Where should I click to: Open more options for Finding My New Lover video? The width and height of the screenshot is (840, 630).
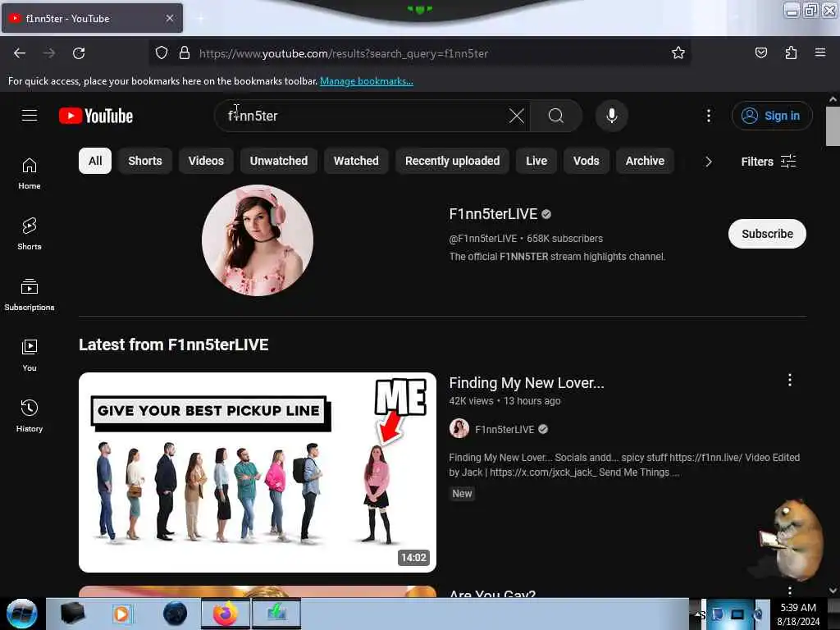coord(790,381)
